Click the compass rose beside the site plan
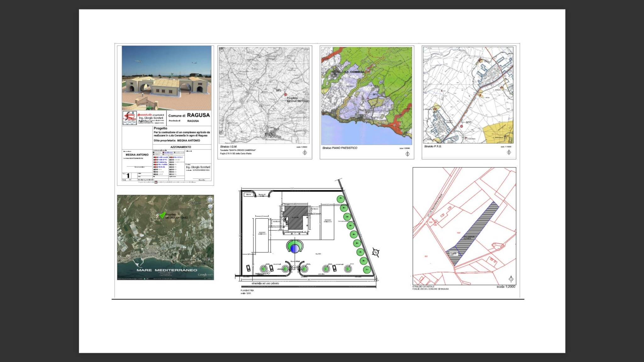Viewport: 644px width, 362px height. click(375, 252)
